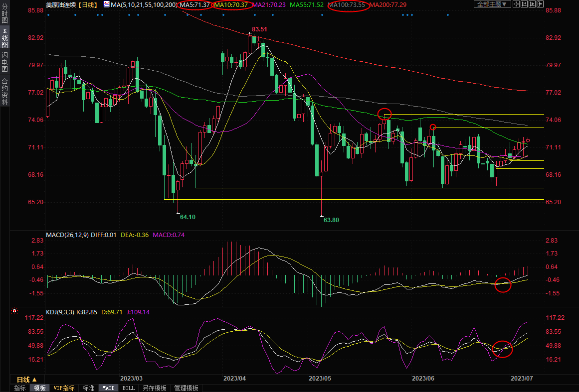This screenshot has width=579, height=392.
Task: Click the red circle marker beside KDJ
Action: click(14, 311)
